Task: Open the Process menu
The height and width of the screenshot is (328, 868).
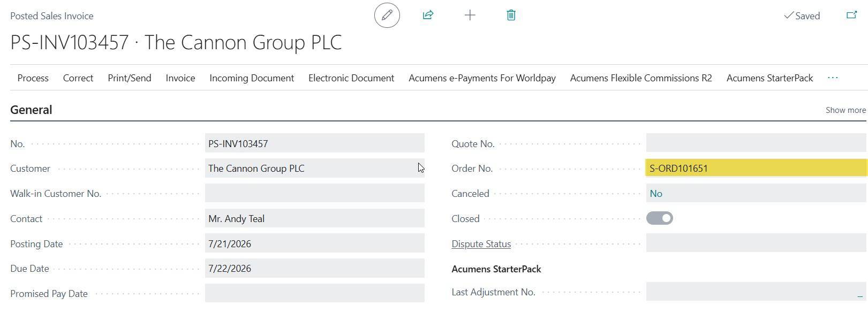Action: pos(33,78)
